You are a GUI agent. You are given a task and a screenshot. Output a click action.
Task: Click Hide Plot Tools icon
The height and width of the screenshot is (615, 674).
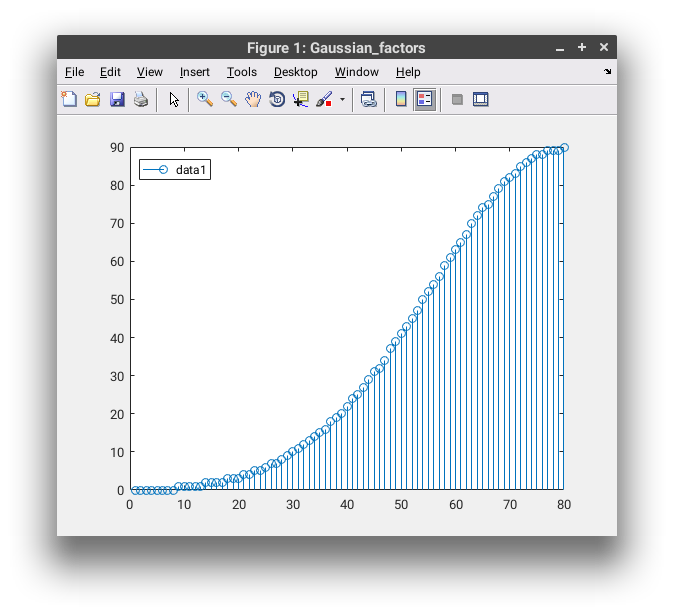point(457,99)
